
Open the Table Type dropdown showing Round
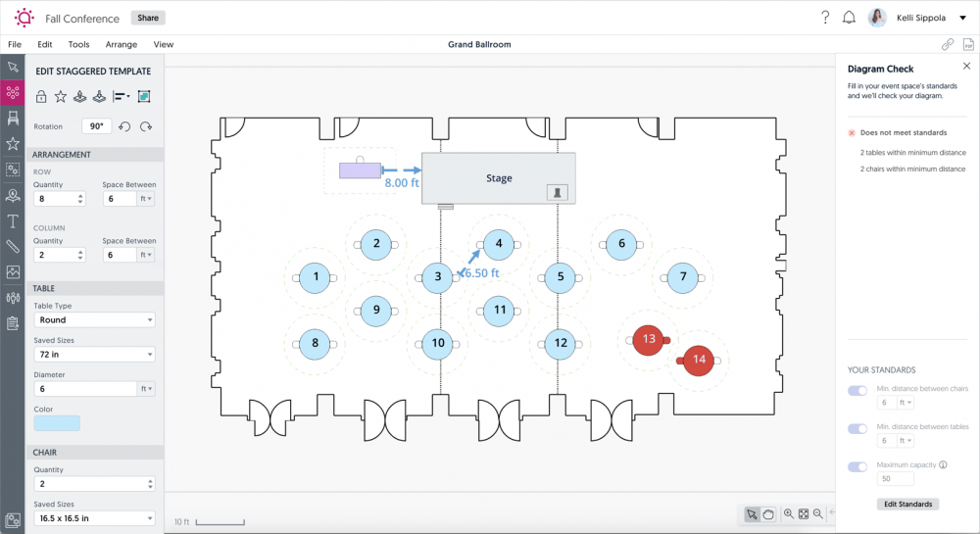click(94, 319)
